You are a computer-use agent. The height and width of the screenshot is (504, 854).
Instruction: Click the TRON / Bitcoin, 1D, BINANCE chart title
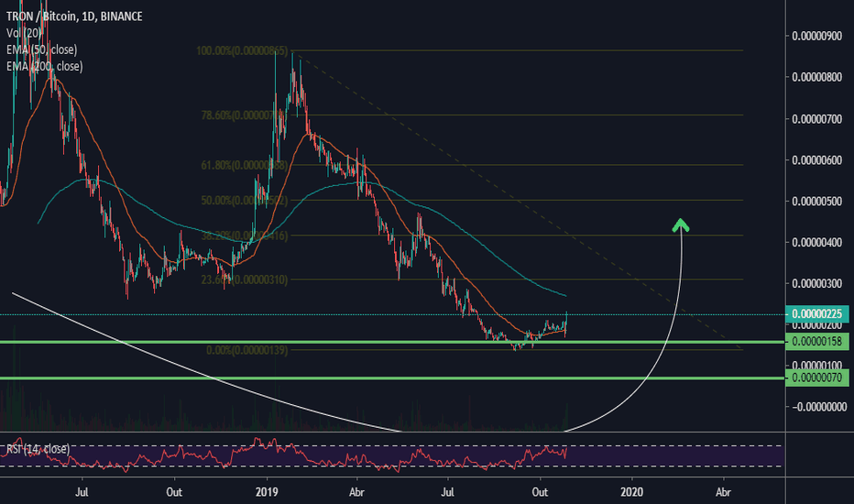point(74,16)
